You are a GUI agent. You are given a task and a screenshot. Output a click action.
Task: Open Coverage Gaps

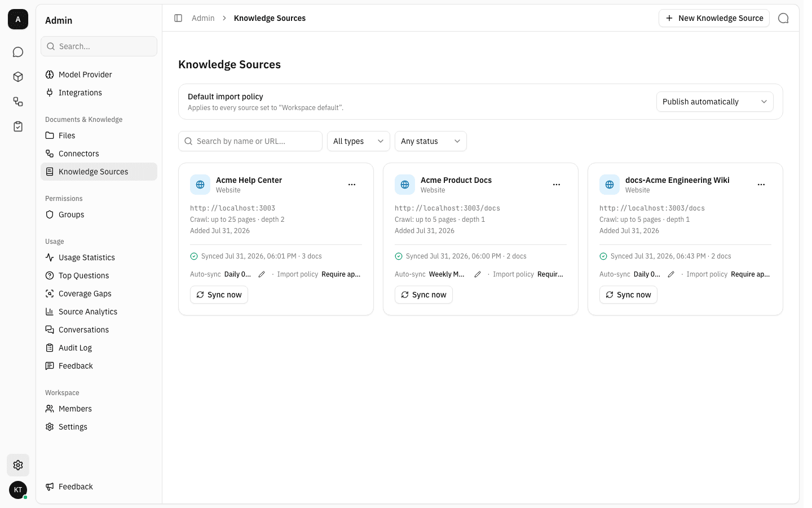pyautogui.click(x=99, y=294)
